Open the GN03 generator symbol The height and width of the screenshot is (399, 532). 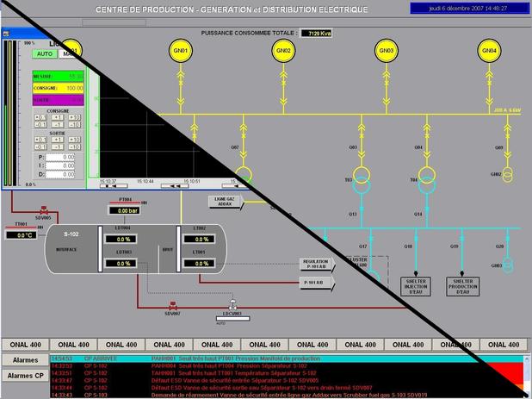click(x=387, y=51)
